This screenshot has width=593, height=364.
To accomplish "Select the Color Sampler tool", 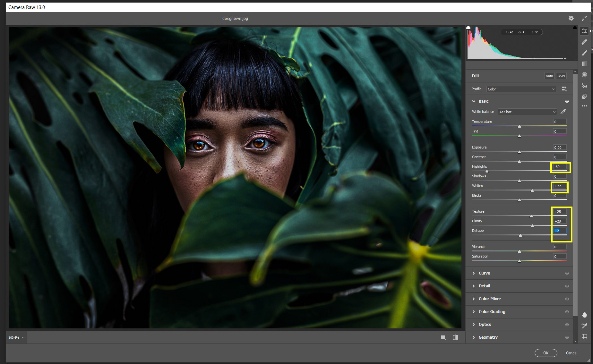I will (584, 326).
